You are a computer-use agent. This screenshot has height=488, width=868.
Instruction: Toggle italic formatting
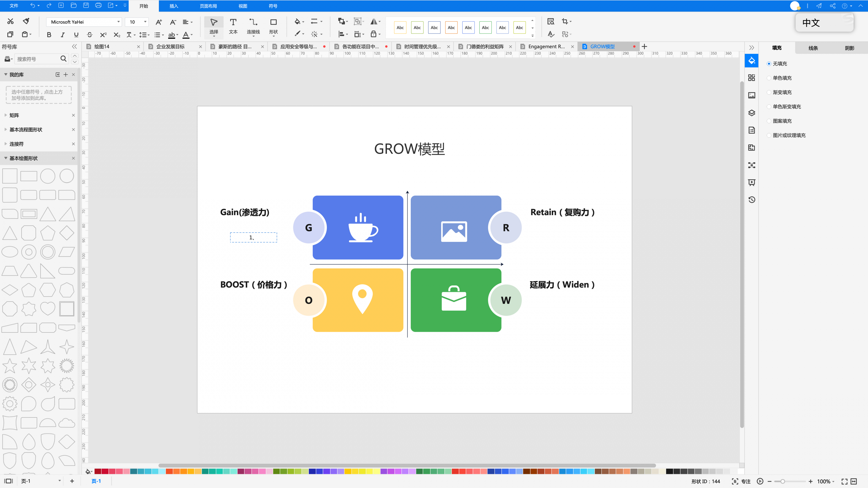62,35
